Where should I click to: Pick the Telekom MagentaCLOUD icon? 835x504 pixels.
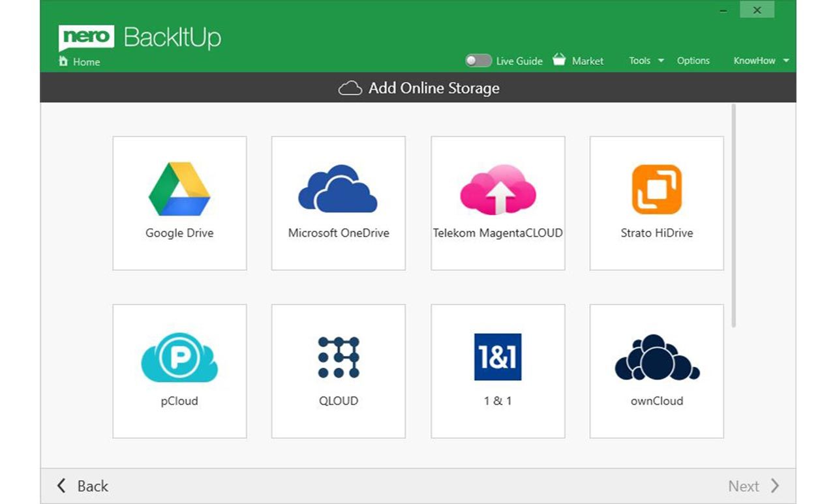(498, 190)
